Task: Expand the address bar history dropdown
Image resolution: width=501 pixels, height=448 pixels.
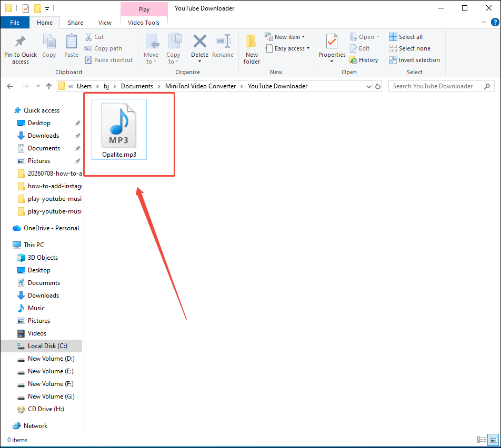Action: [368, 87]
